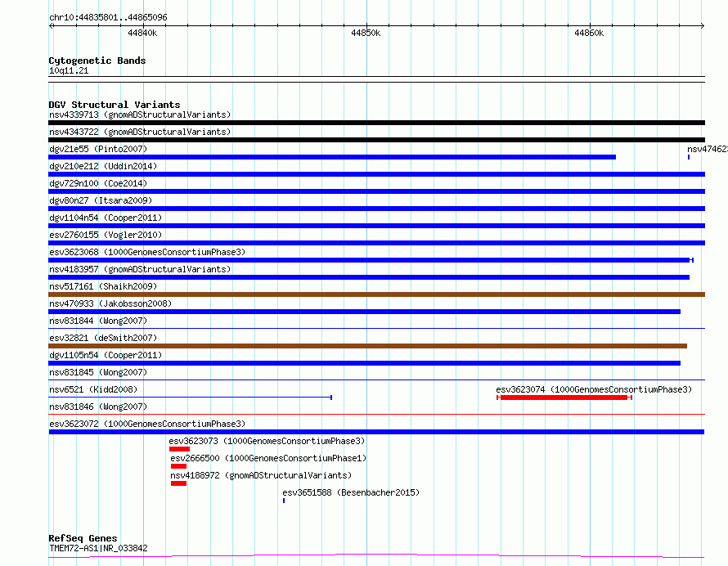
Task: Open the dgv21e55 (Pinto2007) variant
Action: (98, 149)
